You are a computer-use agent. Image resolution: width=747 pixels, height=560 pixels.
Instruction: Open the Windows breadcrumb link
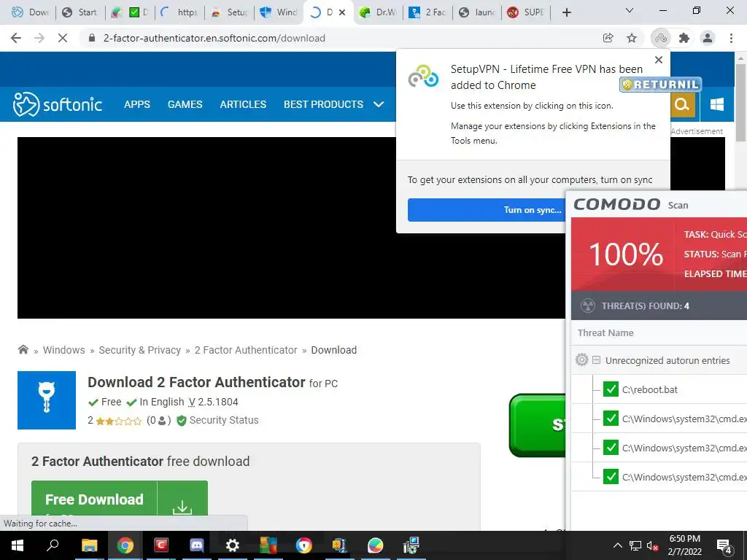pos(64,350)
